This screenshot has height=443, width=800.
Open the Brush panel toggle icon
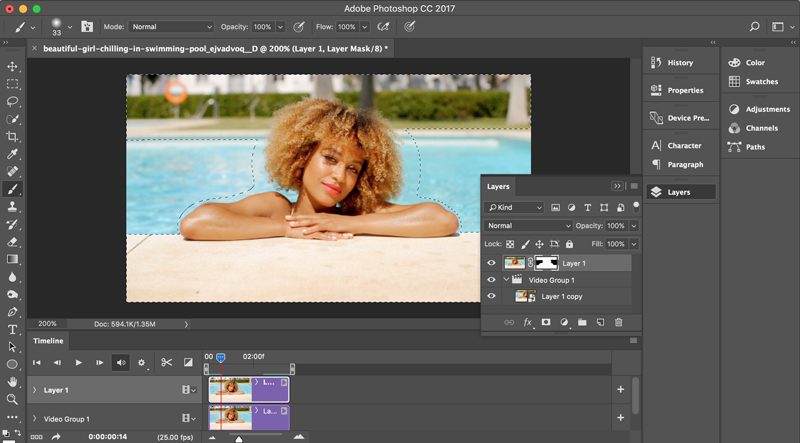click(x=87, y=27)
